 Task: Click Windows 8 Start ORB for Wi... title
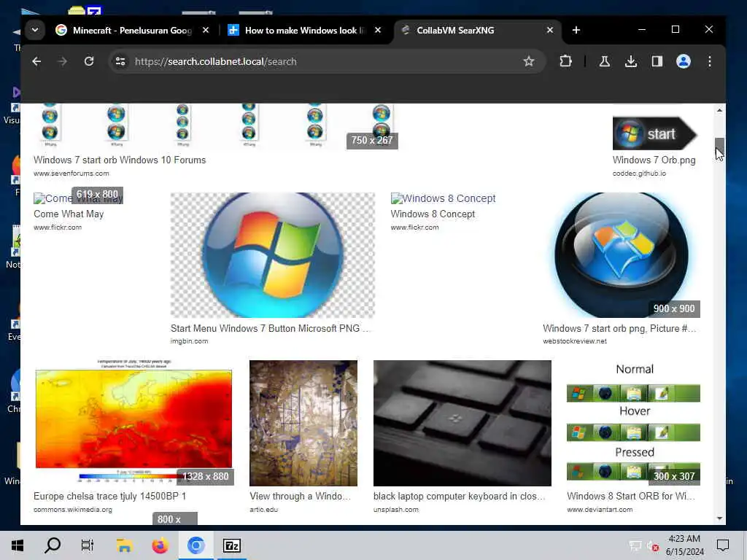pos(631,496)
